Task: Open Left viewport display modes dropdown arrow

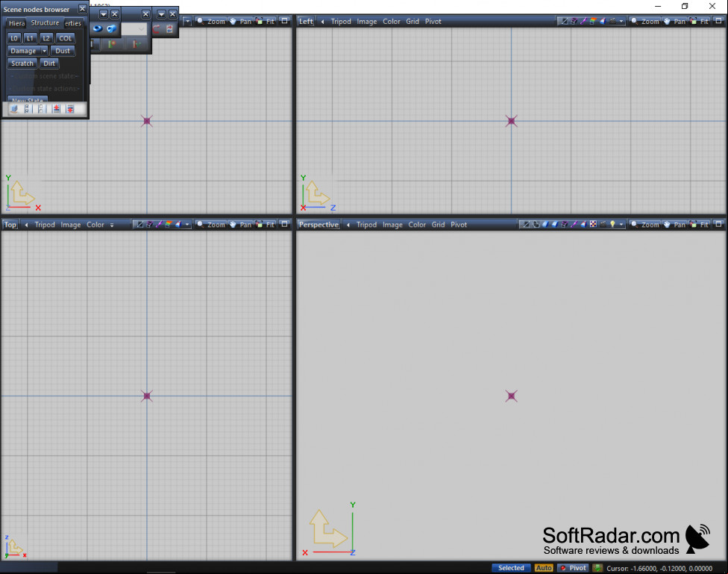Action: (x=621, y=21)
